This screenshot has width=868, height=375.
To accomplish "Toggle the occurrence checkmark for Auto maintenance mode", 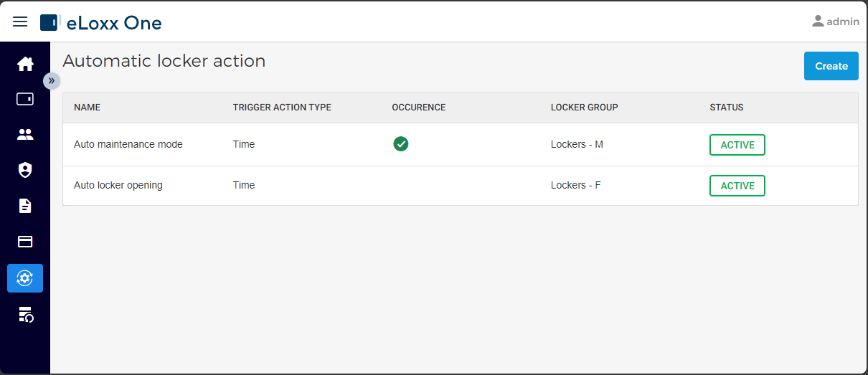I will (401, 144).
